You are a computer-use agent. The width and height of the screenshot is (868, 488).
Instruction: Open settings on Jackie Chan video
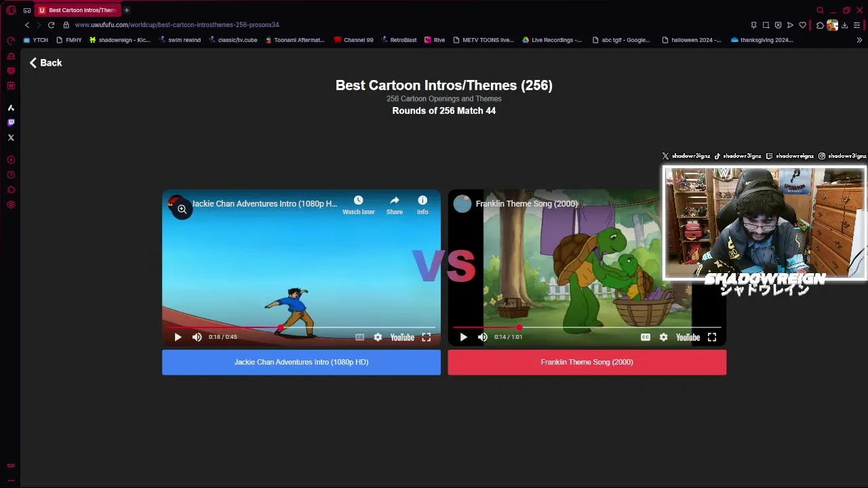378,337
